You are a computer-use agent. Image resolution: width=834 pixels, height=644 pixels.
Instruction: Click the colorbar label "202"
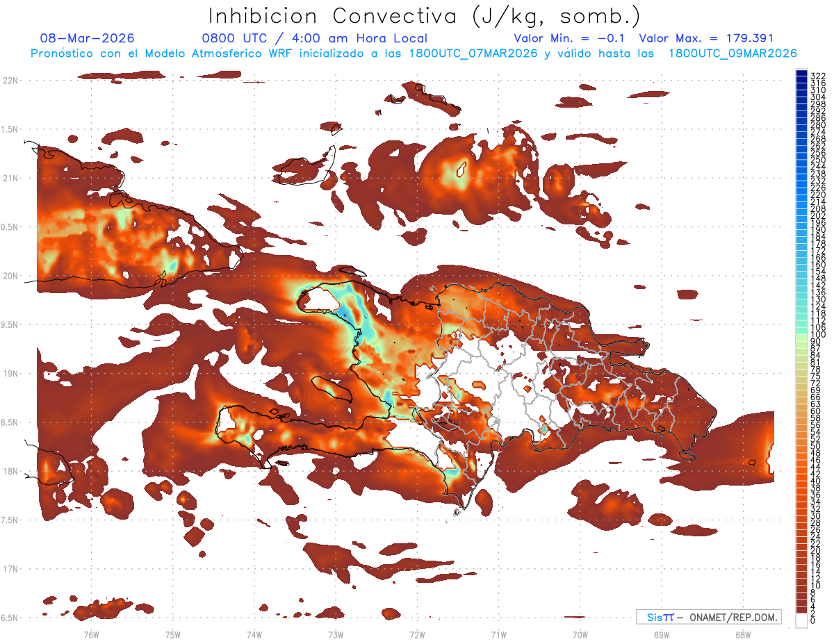point(817,215)
